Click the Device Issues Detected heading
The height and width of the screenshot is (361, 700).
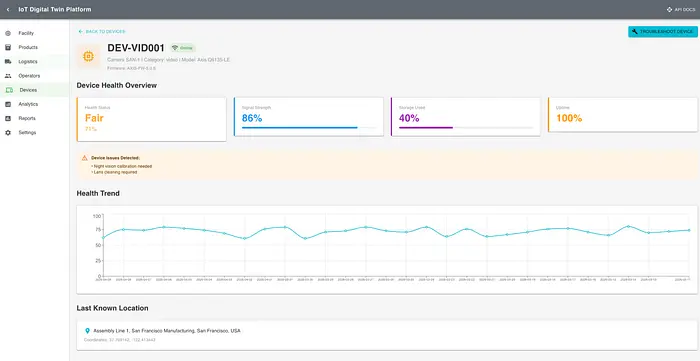pos(115,158)
